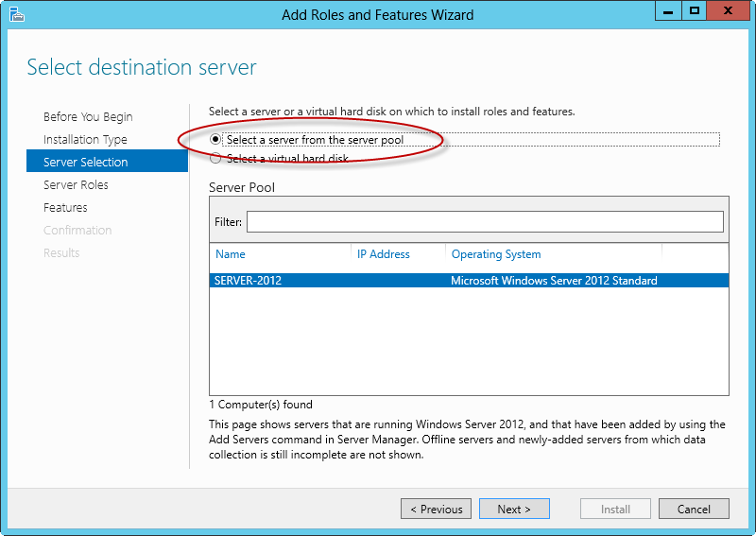
Task: Maximize the wizard window
Action: point(695,11)
